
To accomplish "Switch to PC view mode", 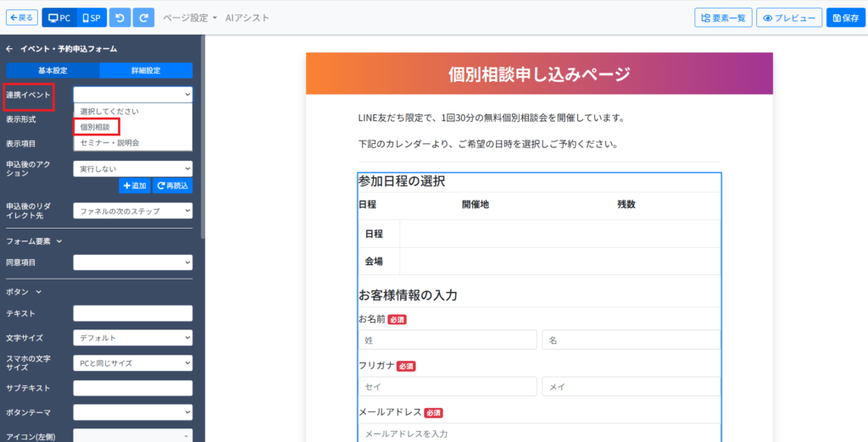I will (59, 18).
